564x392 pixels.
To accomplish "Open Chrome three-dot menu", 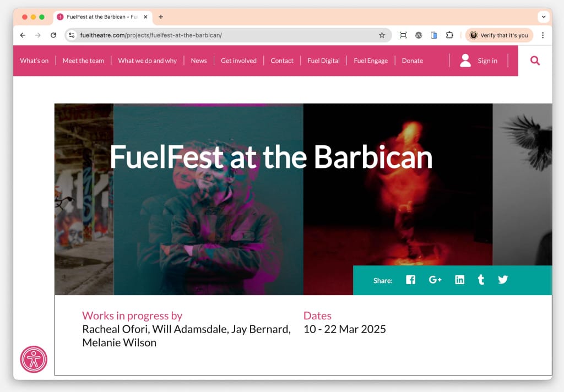I will coord(543,35).
